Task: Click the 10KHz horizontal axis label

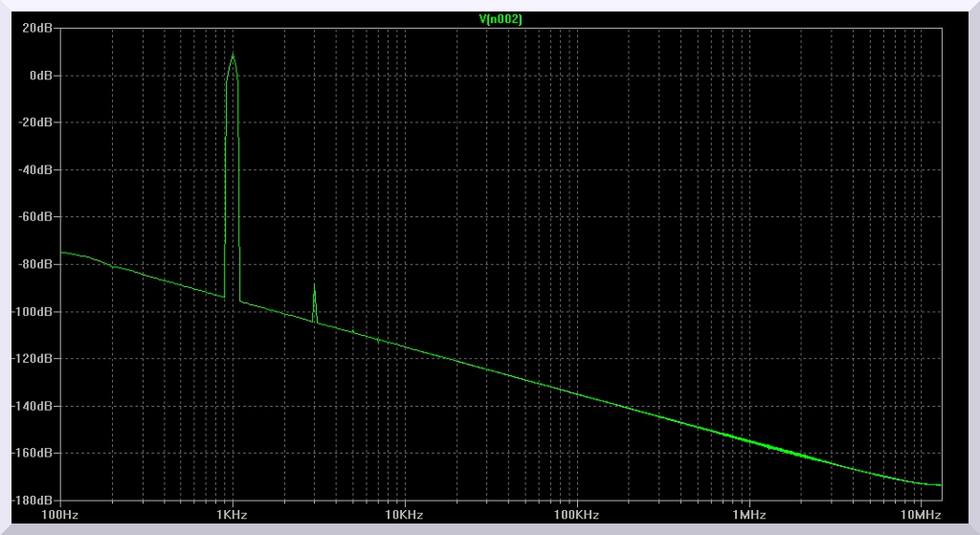Action: 405,515
